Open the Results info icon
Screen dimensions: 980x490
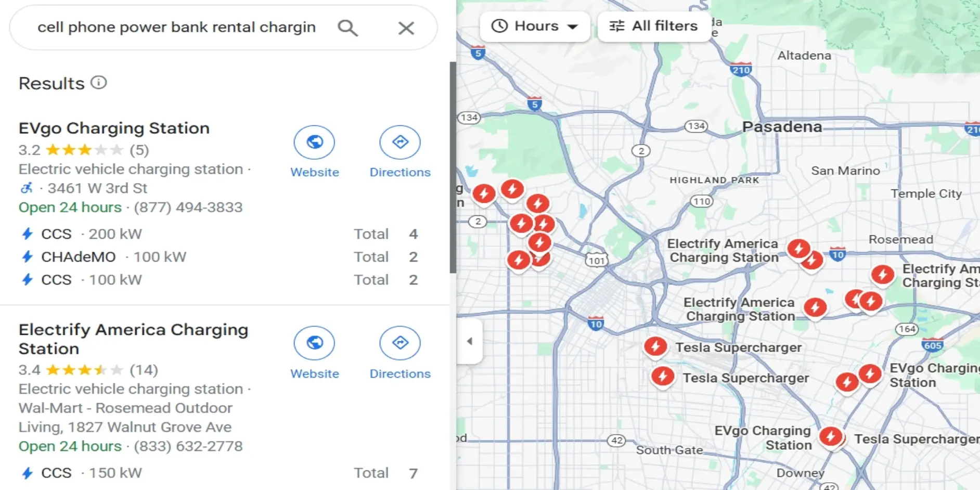[x=98, y=82]
